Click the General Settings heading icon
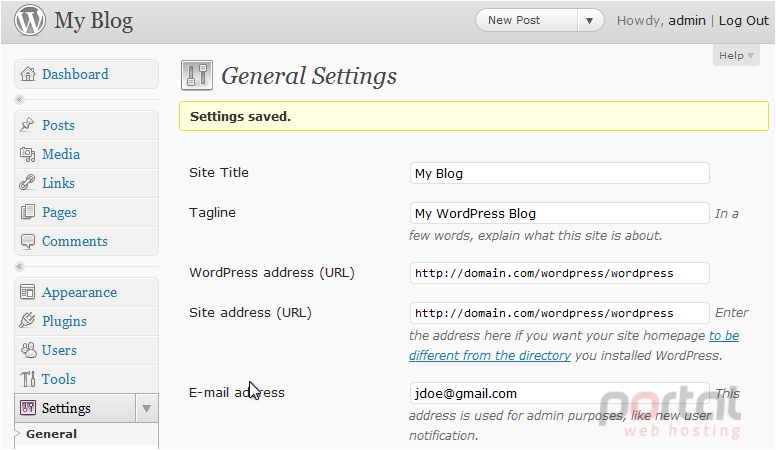The width and height of the screenshot is (776, 450). [x=197, y=75]
